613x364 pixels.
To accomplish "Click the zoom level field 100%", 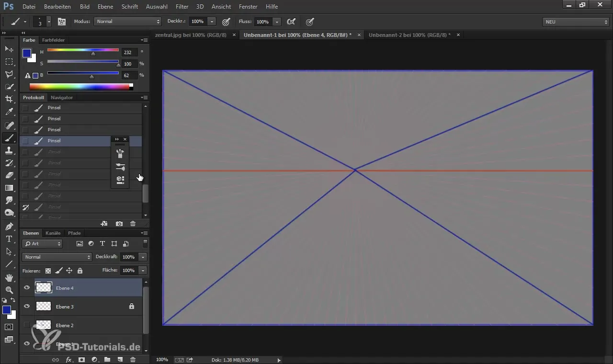I will [x=162, y=360].
